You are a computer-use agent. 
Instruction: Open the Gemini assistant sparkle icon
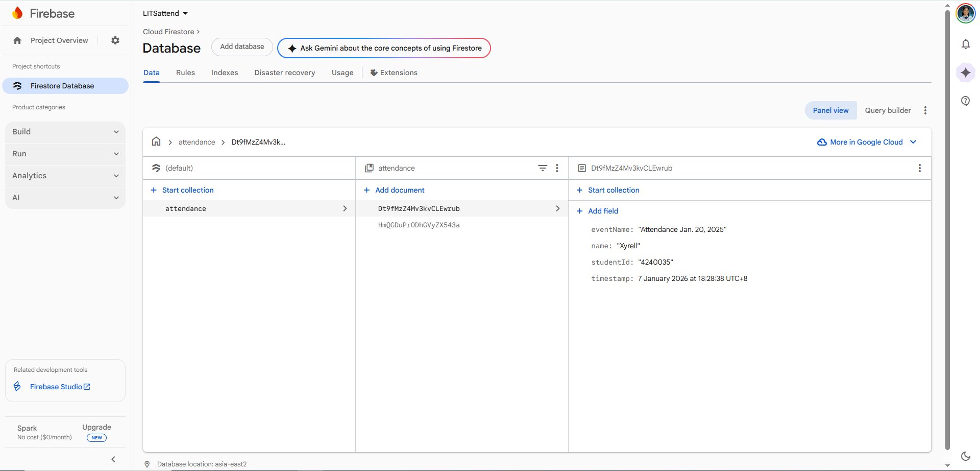[965, 73]
